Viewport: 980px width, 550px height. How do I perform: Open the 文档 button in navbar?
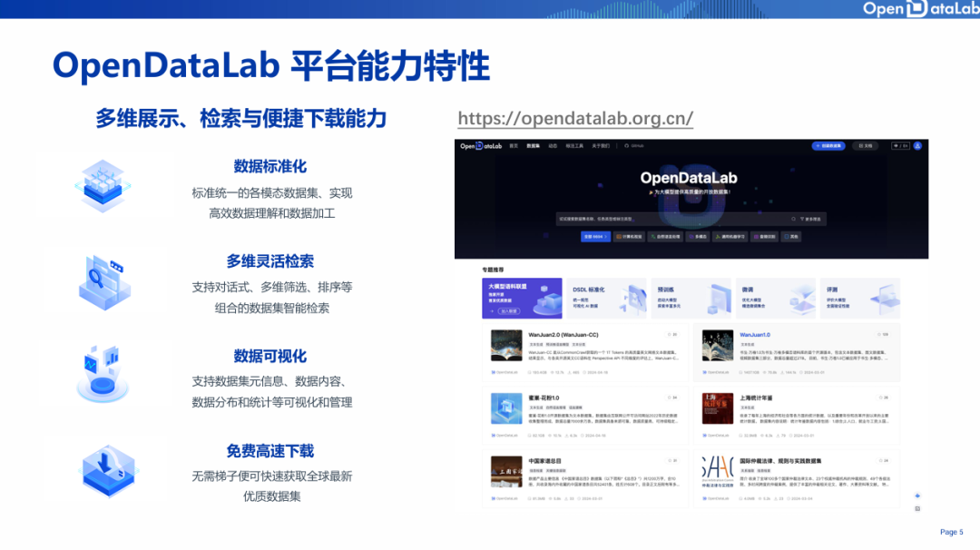866,145
